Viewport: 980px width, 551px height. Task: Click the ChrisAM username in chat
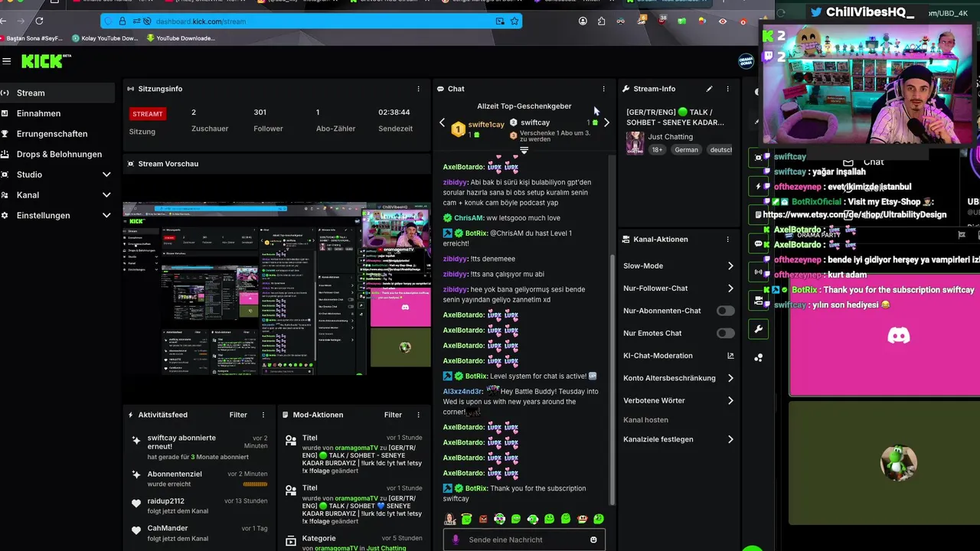(469, 218)
